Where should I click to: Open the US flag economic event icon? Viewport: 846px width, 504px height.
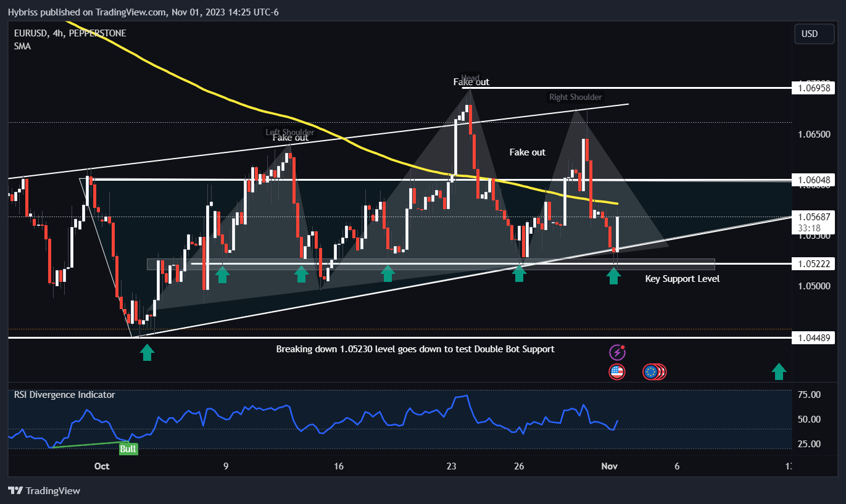[x=617, y=371]
